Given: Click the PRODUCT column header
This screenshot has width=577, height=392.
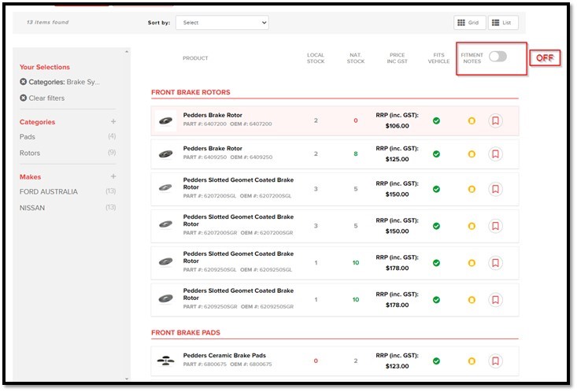Looking at the screenshot, I should (195, 58).
